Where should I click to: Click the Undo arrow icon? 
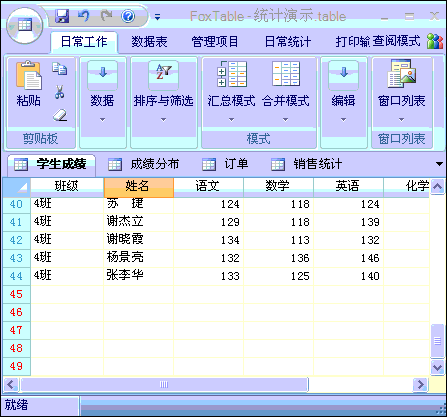(84, 16)
